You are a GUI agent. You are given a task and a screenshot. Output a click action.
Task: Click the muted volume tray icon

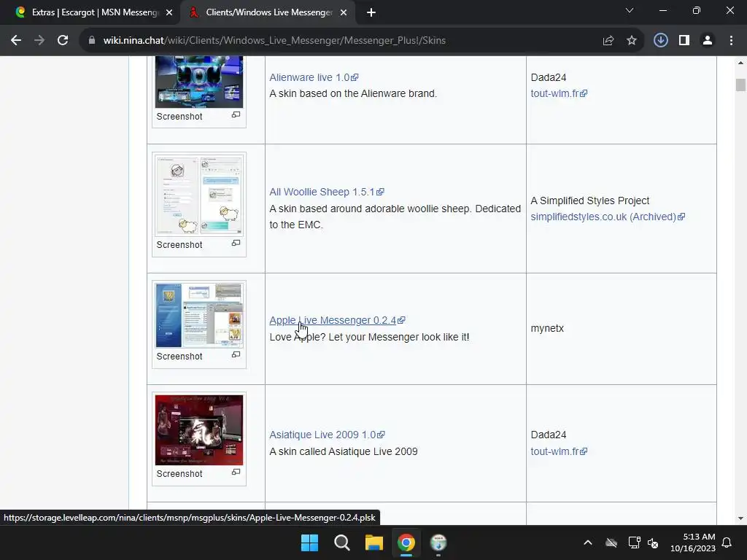(x=653, y=542)
